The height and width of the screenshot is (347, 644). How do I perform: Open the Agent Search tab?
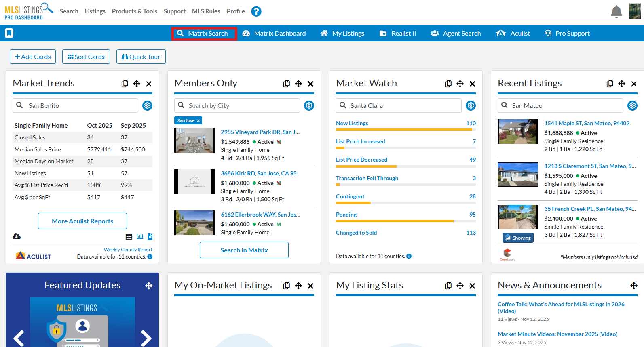pos(456,33)
